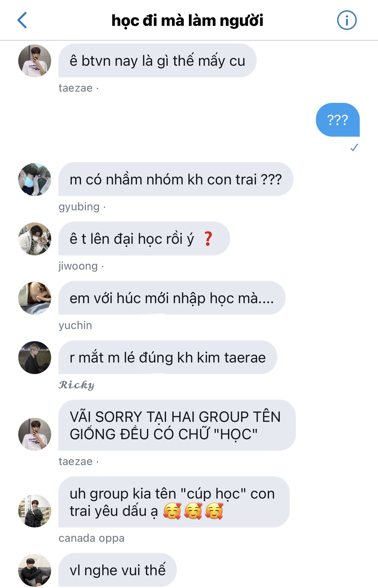Tap jiwoong's avatar photo
The height and width of the screenshot is (588, 378).
(x=35, y=239)
